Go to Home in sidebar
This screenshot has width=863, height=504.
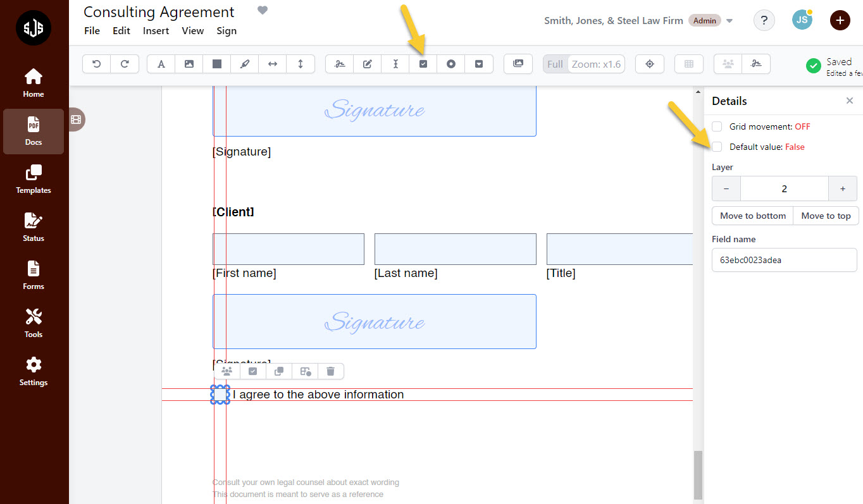(x=34, y=83)
